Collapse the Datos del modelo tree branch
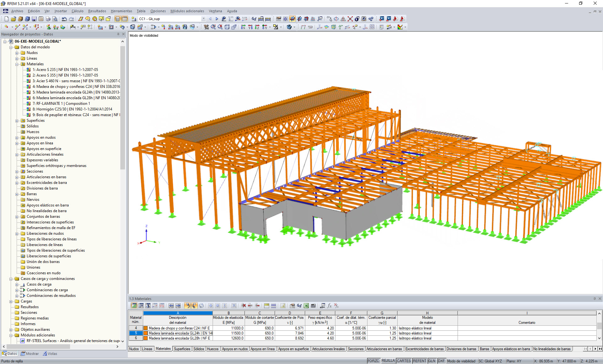 tap(11, 47)
